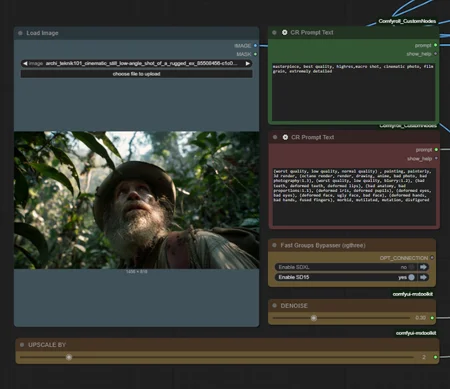Open the image filename selector
450x389 pixels.
137,63
